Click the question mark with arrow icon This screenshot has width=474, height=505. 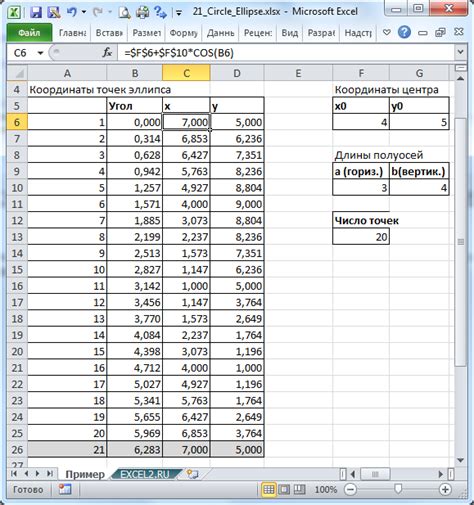coord(160,13)
